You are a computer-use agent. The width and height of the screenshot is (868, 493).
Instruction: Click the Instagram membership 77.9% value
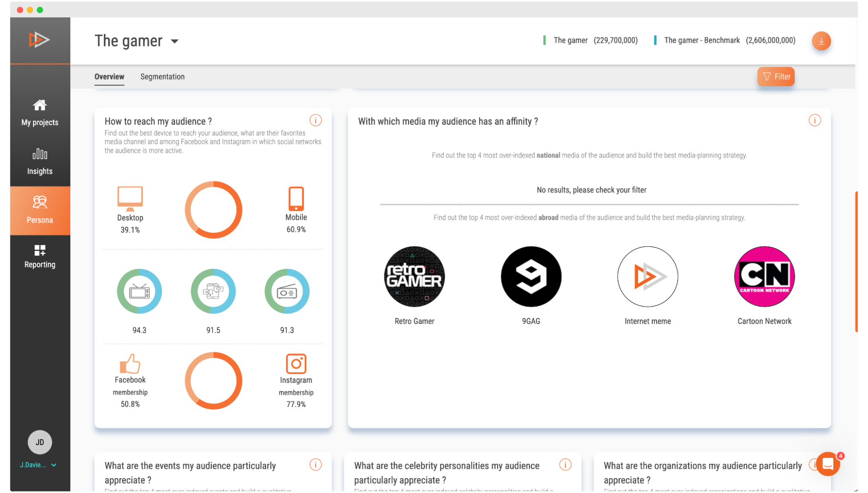(296, 404)
